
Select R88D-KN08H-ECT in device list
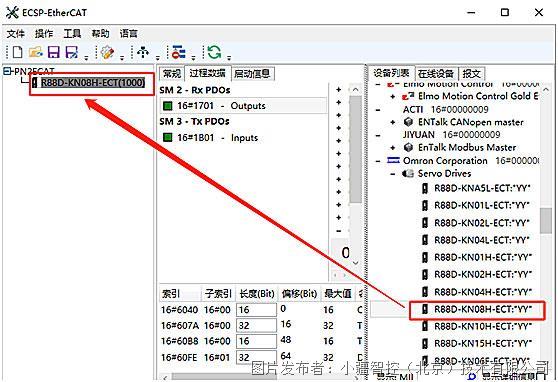coord(478,309)
